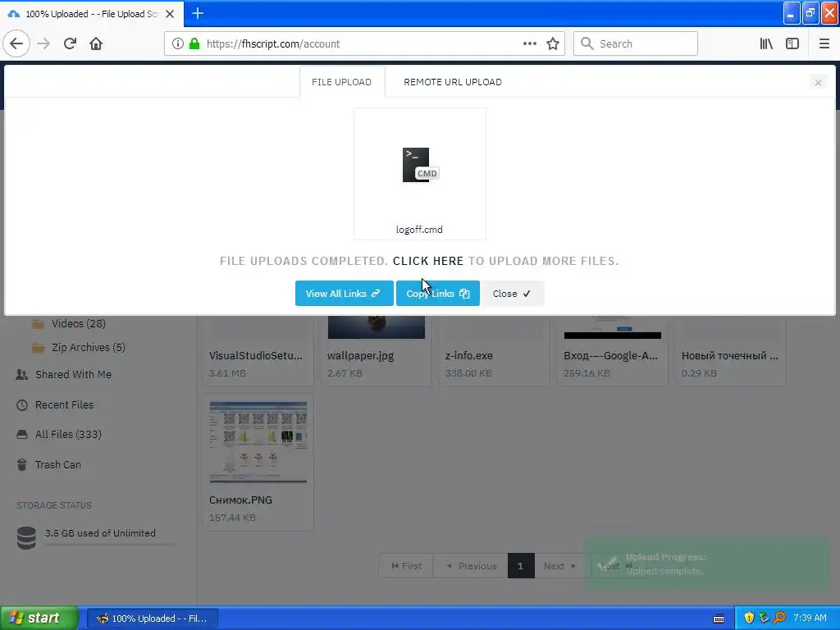Open the Firefox hamburger menu
The image size is (840, 630).
(824, 44)
